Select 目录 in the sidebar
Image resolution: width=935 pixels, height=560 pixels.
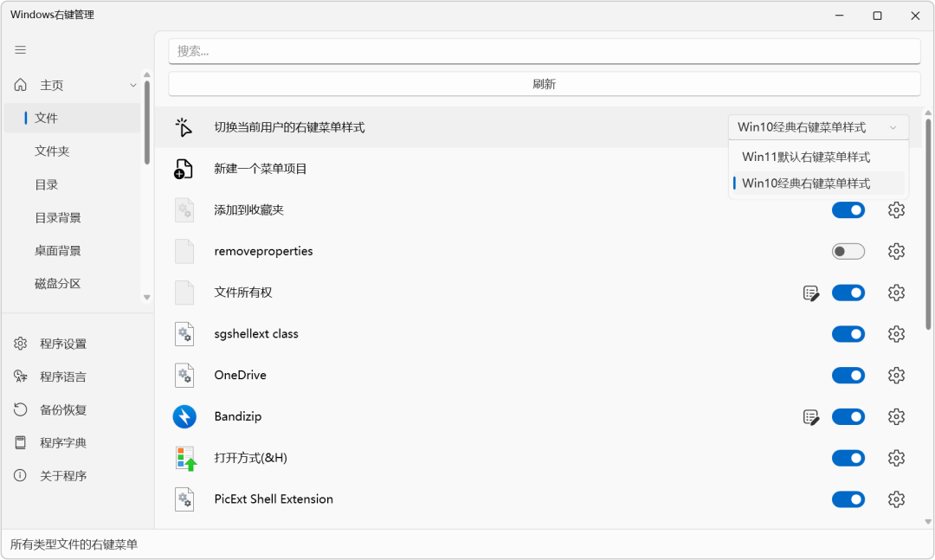click(x=72, y=184)
